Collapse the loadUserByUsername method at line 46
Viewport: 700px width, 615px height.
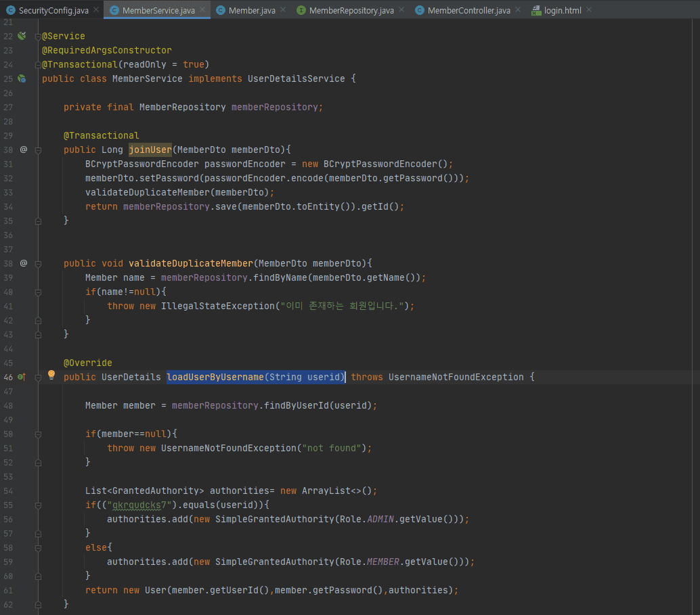39,378
